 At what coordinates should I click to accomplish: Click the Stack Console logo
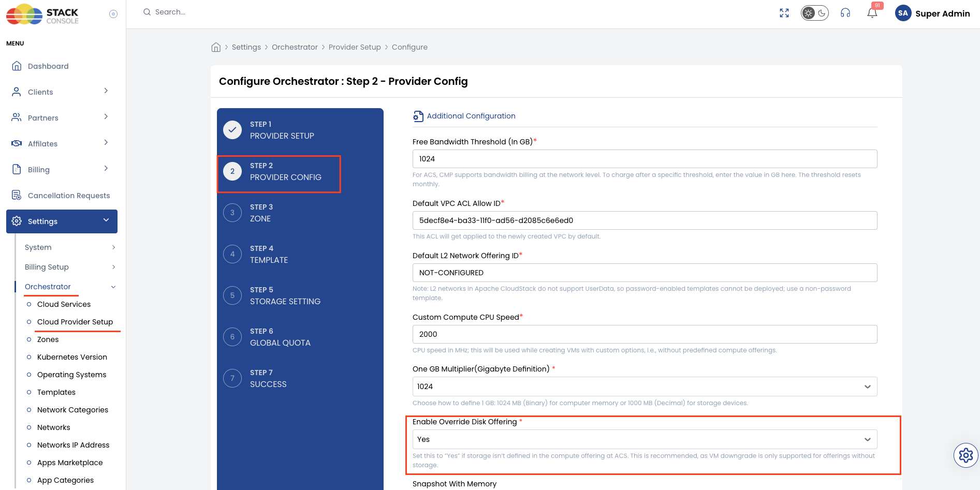pos(42,14)
